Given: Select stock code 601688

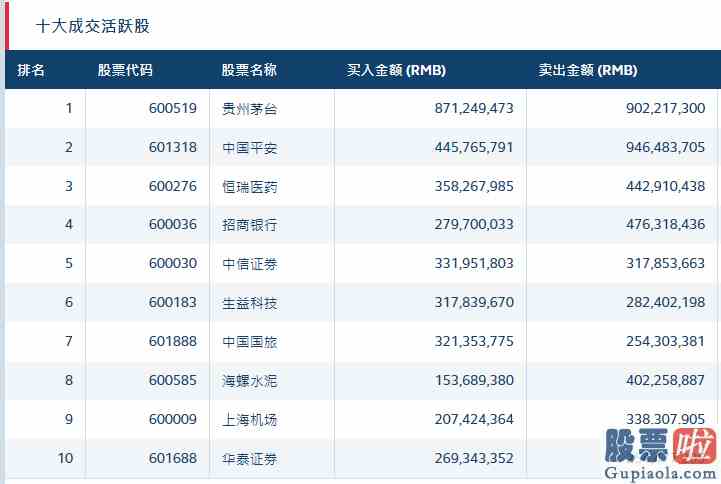Looking at the screenshot, I should click(x=173, y=458).
